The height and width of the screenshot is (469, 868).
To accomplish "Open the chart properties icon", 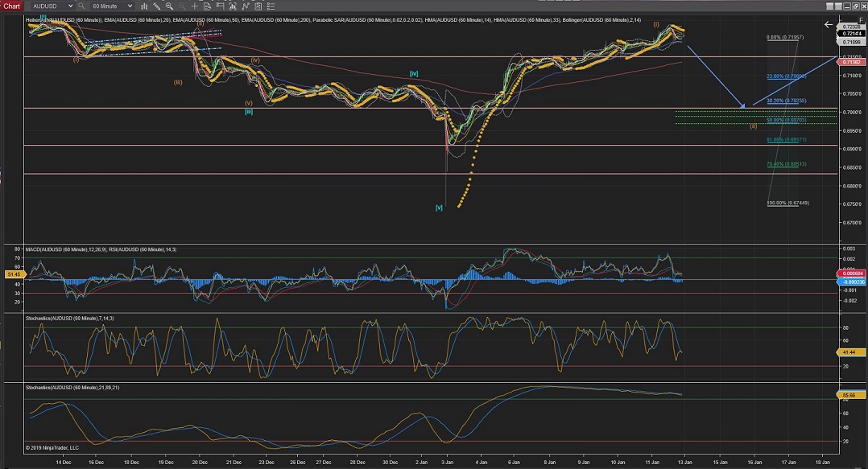I will 258,6.
